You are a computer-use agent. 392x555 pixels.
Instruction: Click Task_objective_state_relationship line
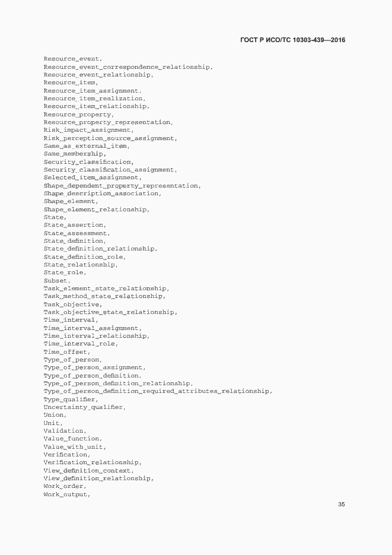click(110, 312)
